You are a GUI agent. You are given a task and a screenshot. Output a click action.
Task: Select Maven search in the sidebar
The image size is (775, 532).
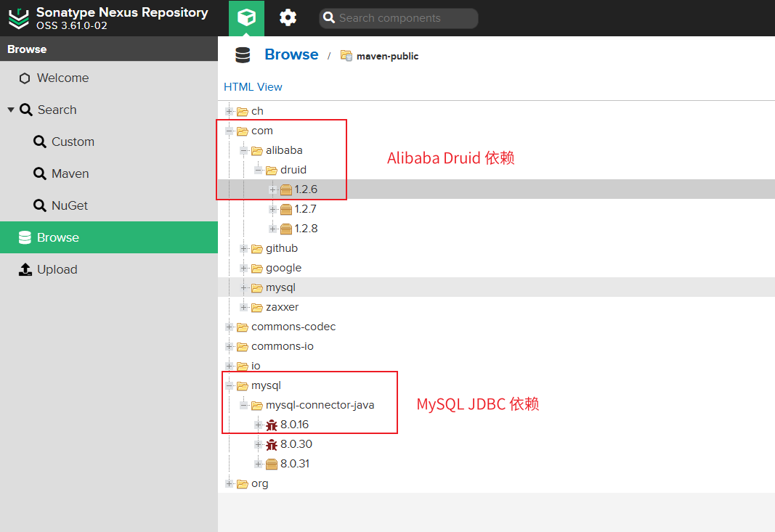click(x=70, y=173)
